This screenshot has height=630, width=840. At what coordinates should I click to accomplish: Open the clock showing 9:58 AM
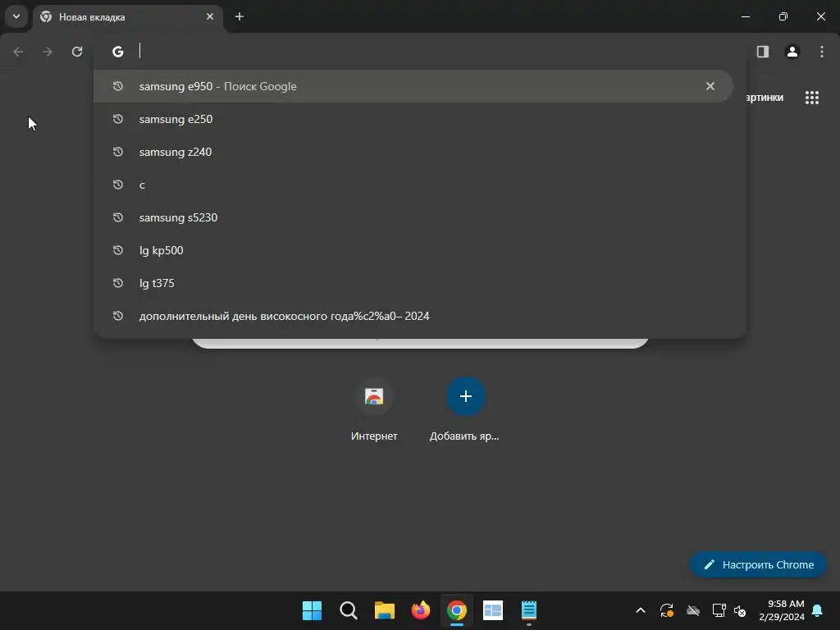782,610
